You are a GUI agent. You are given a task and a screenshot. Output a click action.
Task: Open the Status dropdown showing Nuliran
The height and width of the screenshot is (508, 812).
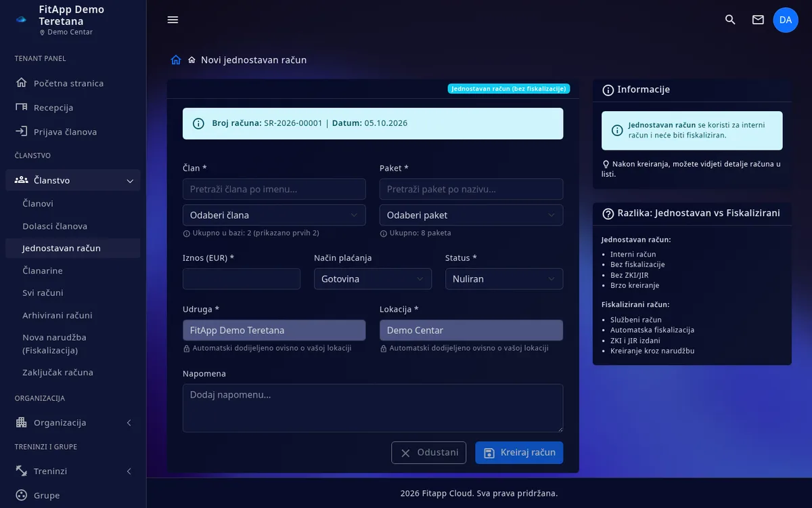point(504,278)
